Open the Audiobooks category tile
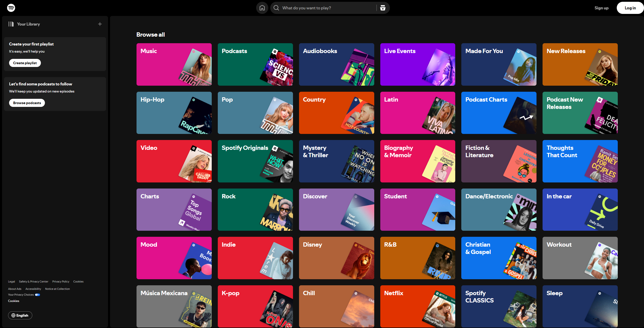 coord(336,64)
